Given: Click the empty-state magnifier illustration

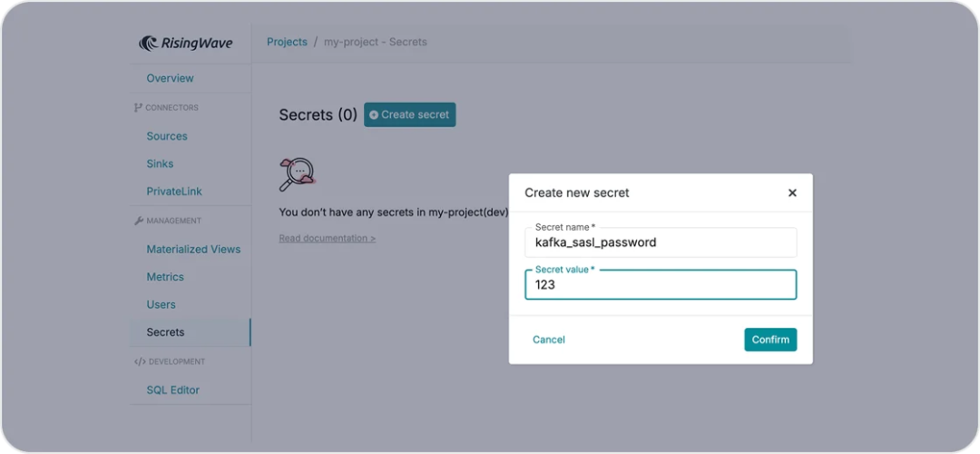Looking at the screenshot, I should point(297,173).
